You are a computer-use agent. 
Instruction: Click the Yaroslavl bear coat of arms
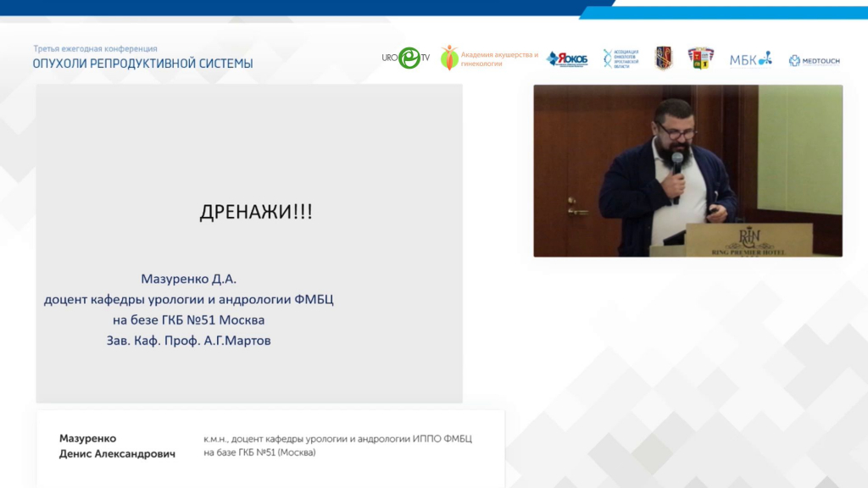(700, 58)
